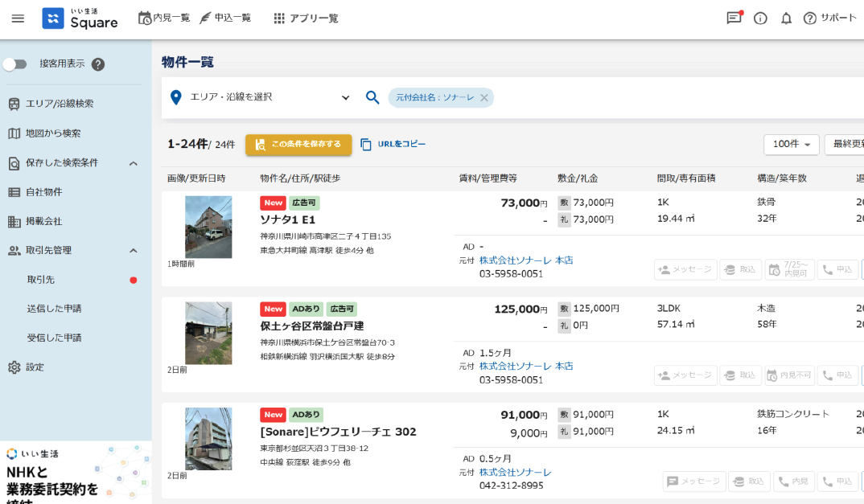Open the notifications bell
Viewport: 864px width, 504px height.
click(786, 18)
